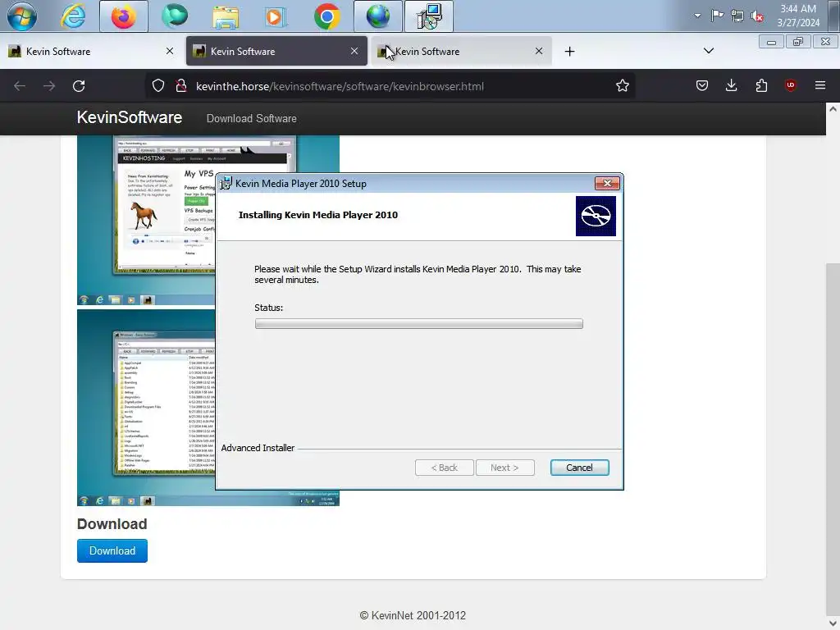Open the network status tray icon
The height and width of the screenshot is (630, 840).
coord(737,16)
